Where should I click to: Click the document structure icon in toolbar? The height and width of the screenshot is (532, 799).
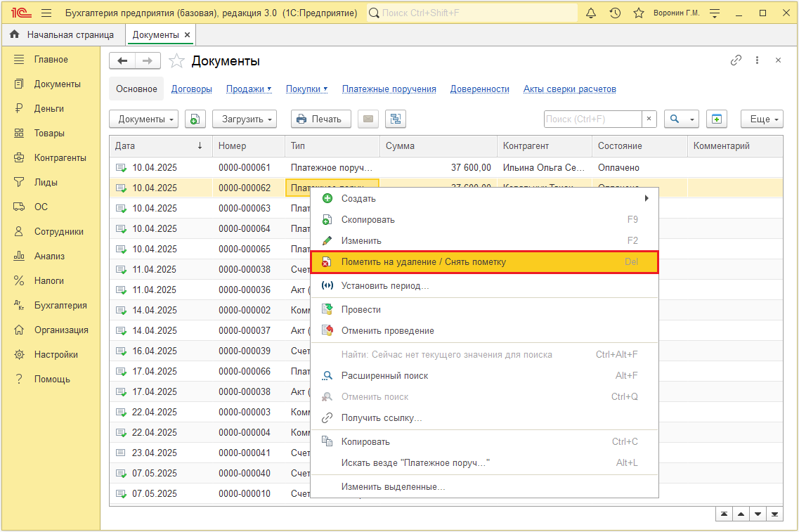396,119
